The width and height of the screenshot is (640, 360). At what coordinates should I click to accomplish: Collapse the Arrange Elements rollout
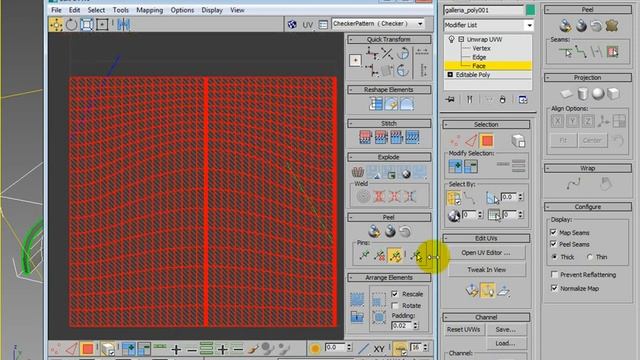coord(389,278)
